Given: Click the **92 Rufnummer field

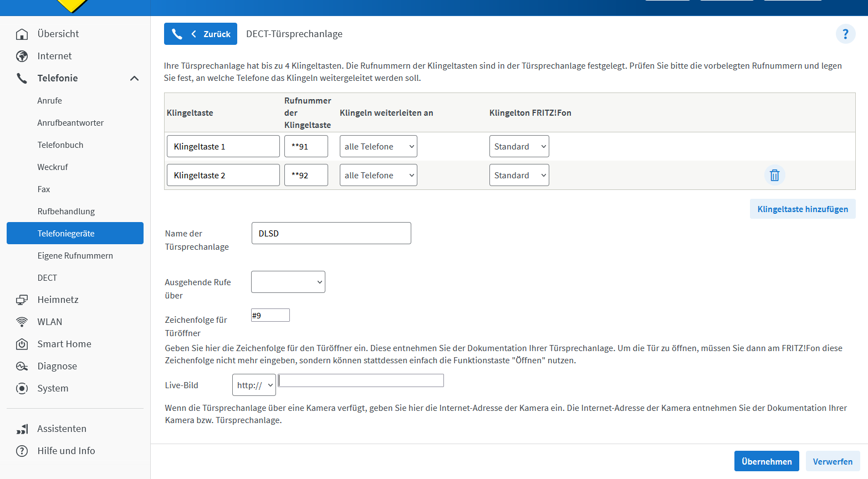Looking at the screenshot, I should click(306, 176).
